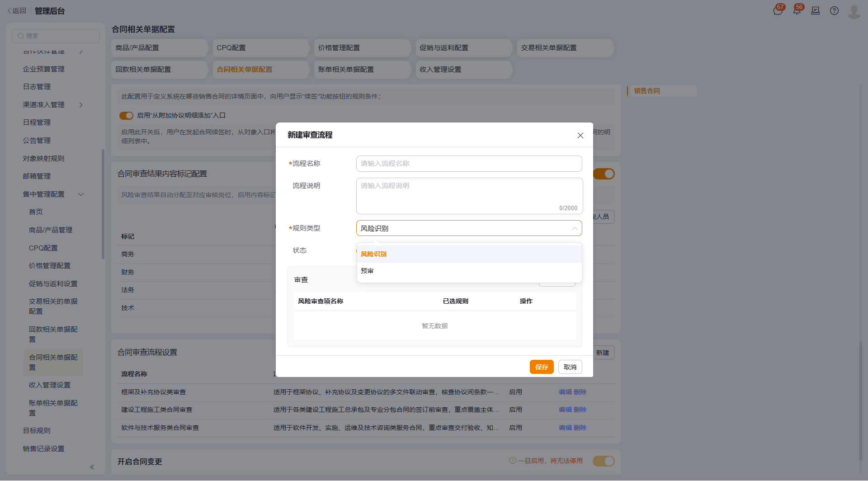Open the chat messages icon with 67 badge
This screenshot has height=481, width=868.
point(778,10)
